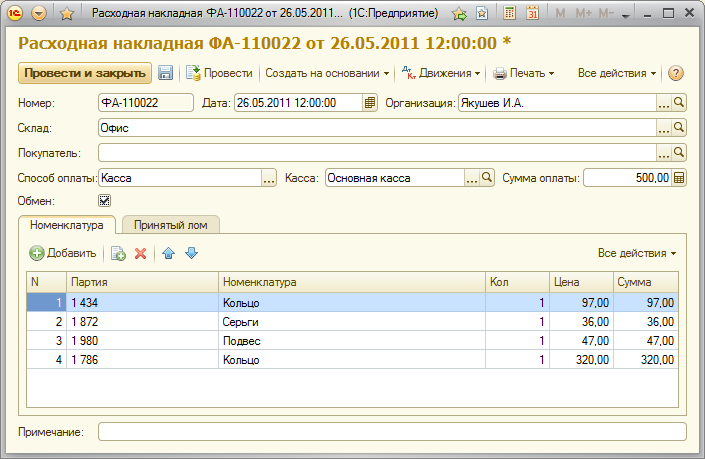Copy row with the duplicate icon

[118, 253]
